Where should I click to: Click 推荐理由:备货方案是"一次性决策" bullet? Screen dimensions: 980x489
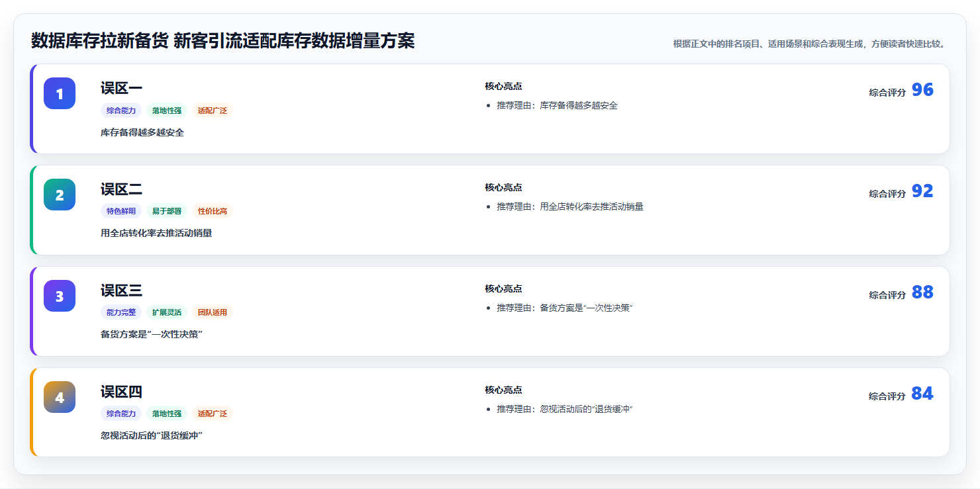[565, 308]
